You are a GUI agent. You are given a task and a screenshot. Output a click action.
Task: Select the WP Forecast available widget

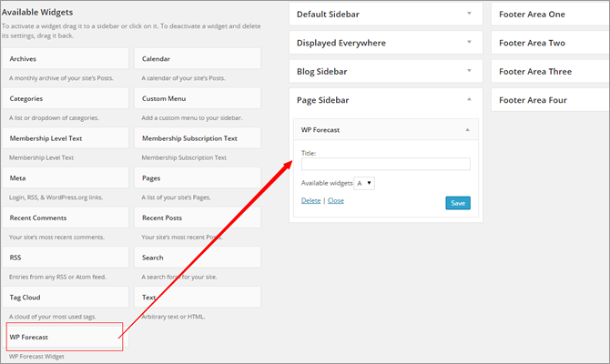(x=66, y=337)
